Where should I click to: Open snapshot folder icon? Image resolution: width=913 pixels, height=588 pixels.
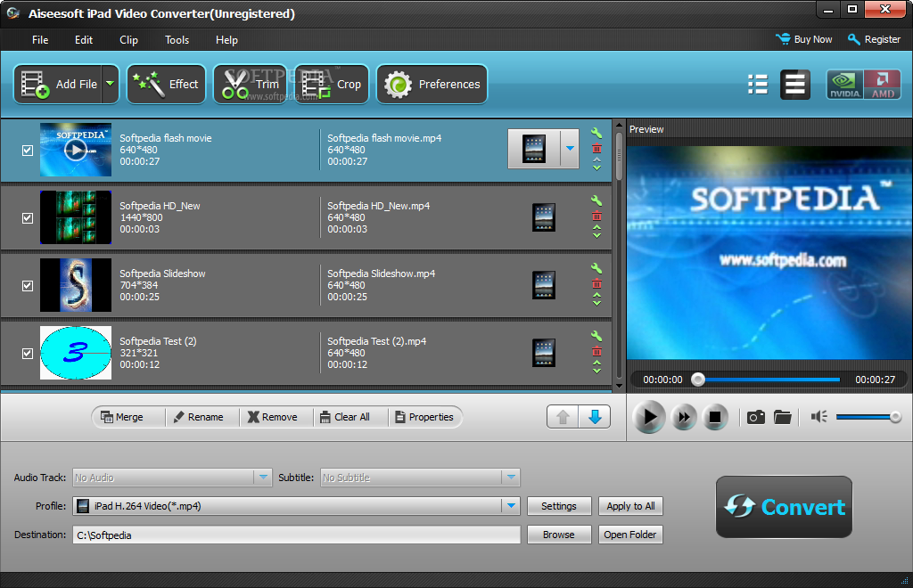pyautogui.click(x=783, y=417)
